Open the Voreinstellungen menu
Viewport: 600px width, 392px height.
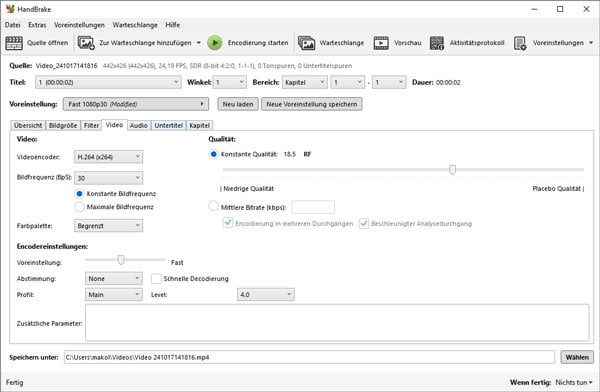79,25
